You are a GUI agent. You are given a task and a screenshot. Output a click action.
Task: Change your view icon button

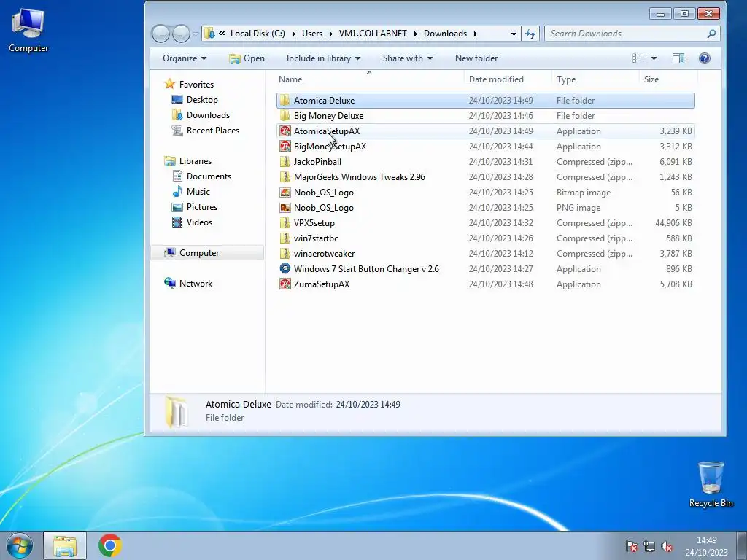(x=638, y=58)
